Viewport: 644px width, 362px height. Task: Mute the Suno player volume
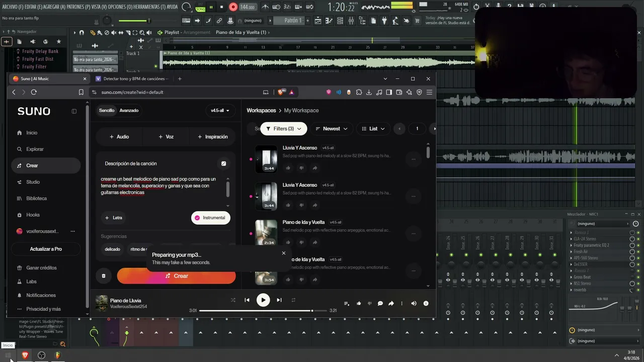point(414,304)
